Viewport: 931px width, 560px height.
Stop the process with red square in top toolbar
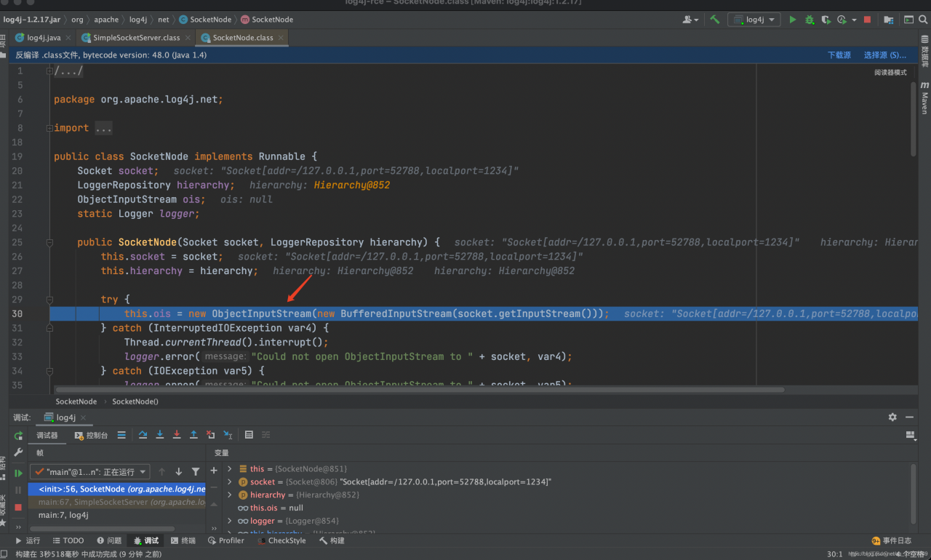[867, 20]
